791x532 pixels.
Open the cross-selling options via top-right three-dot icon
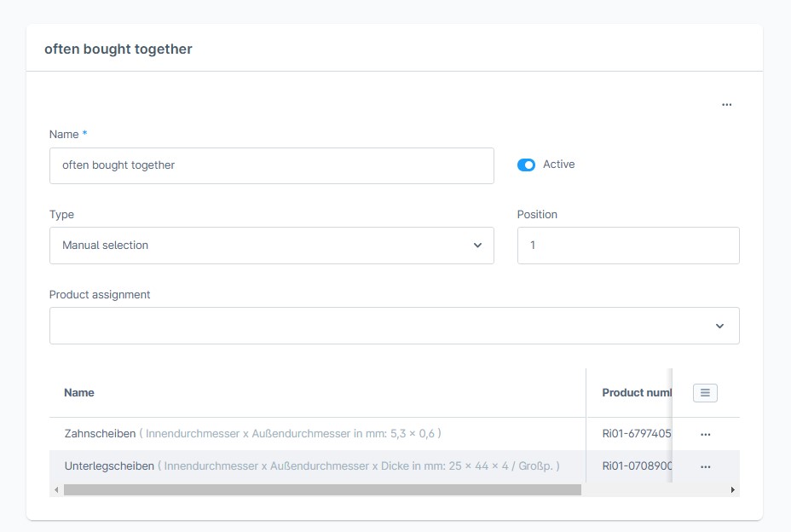726,103
